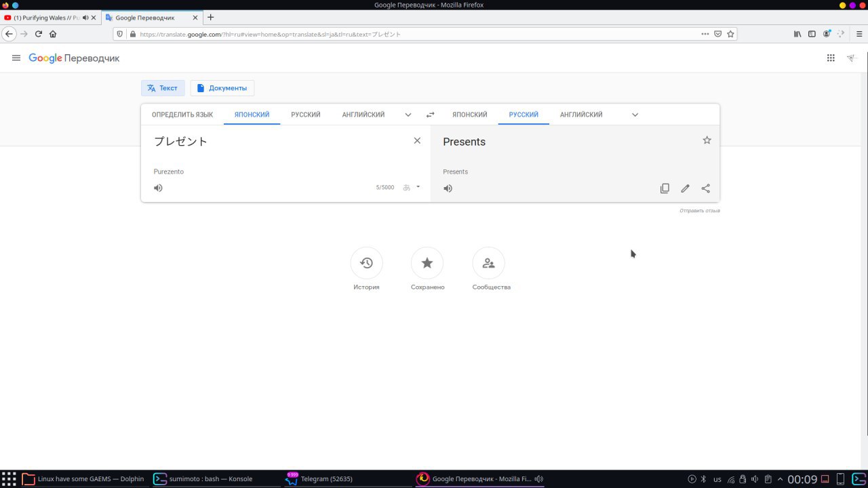Select Английский as the target language

581,115
